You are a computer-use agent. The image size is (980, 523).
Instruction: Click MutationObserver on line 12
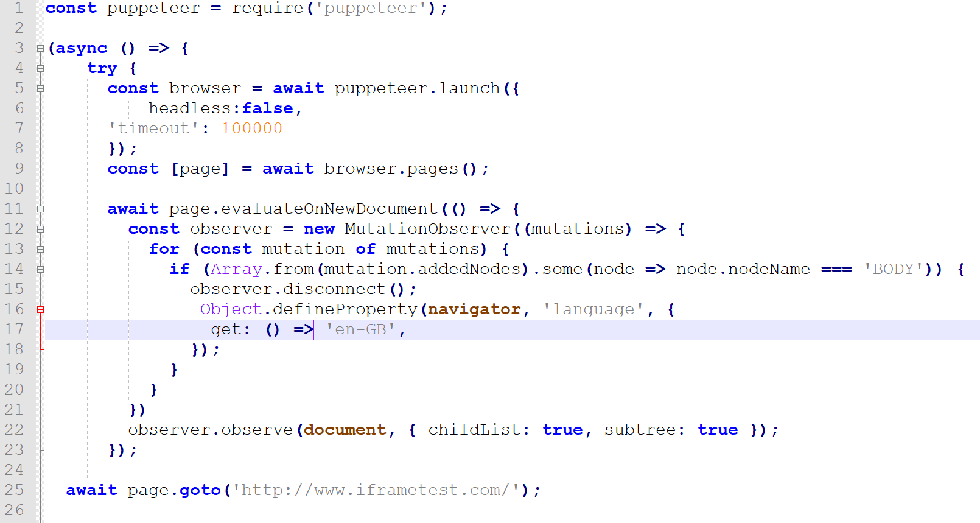427,229
